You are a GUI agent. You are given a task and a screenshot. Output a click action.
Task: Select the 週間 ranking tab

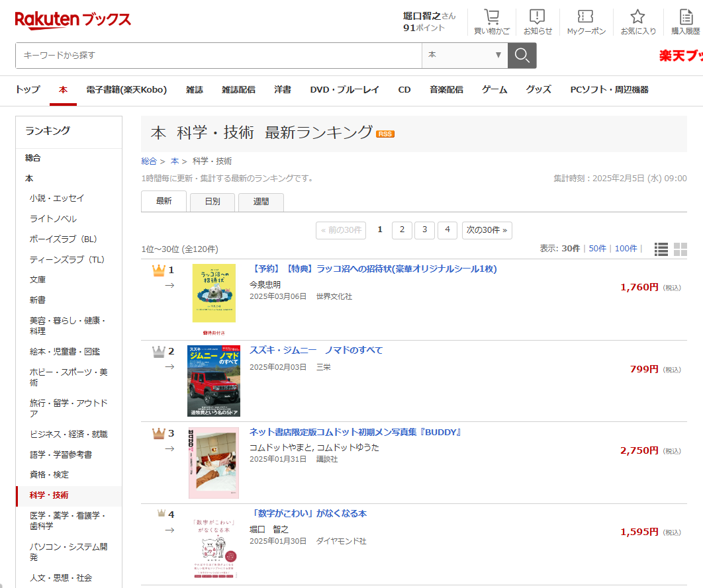(261, 202)
